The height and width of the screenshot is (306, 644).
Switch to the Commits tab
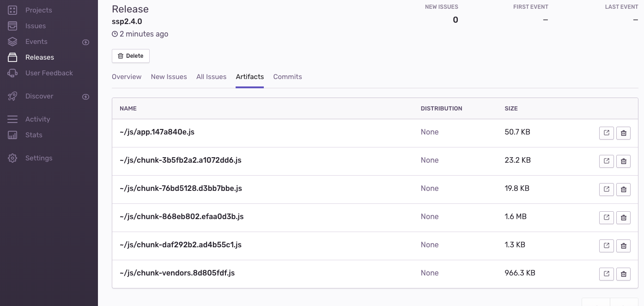pos(287,77)
